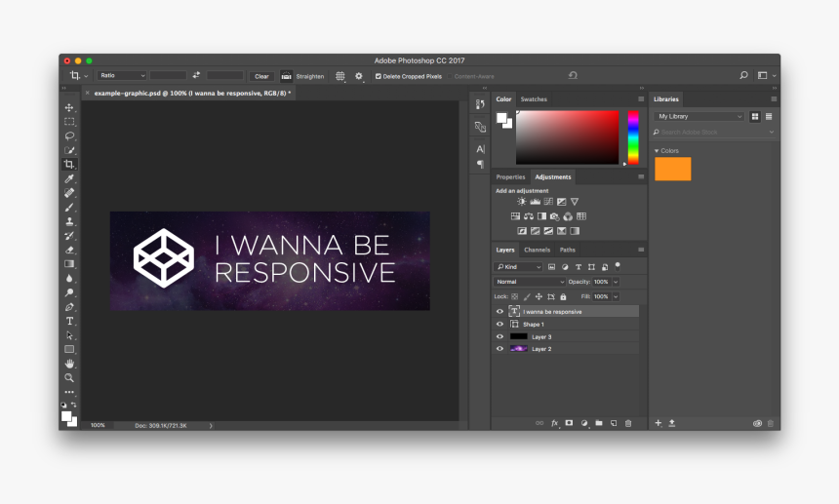
Task: Open the Opacity slider dropdown arrow
Action: coord(616,282)
